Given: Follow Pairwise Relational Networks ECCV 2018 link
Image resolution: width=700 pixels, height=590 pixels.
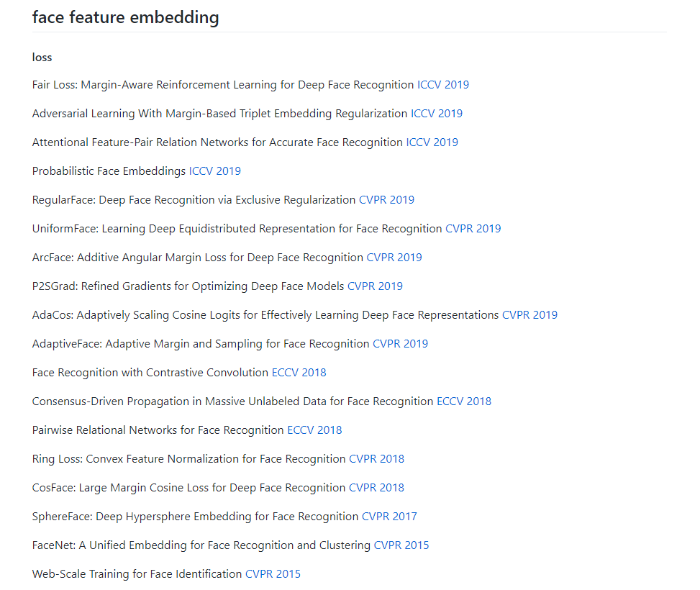Looking at the screenshot, I should coord(314,430).
